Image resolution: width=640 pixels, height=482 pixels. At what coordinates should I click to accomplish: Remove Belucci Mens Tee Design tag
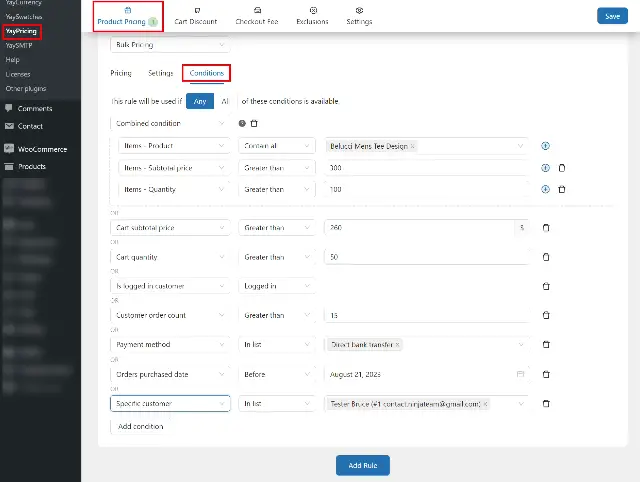412,146
